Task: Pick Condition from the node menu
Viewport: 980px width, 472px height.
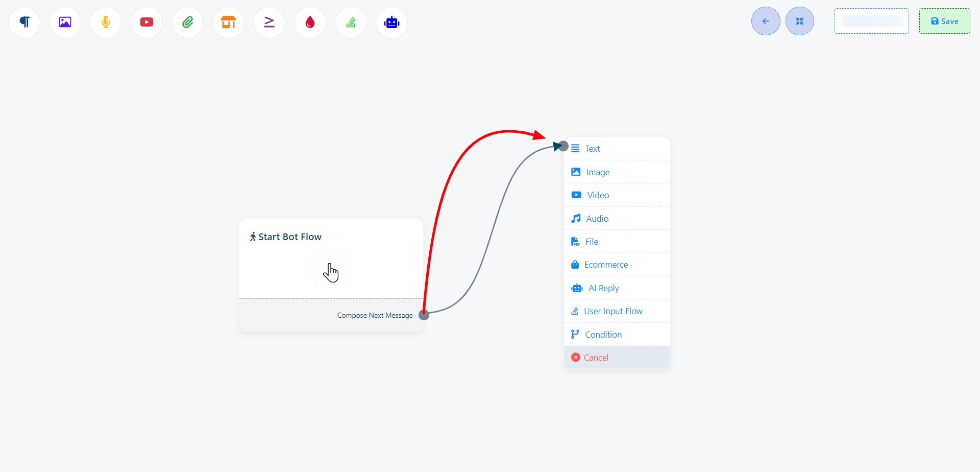Action: click(603, 335)
